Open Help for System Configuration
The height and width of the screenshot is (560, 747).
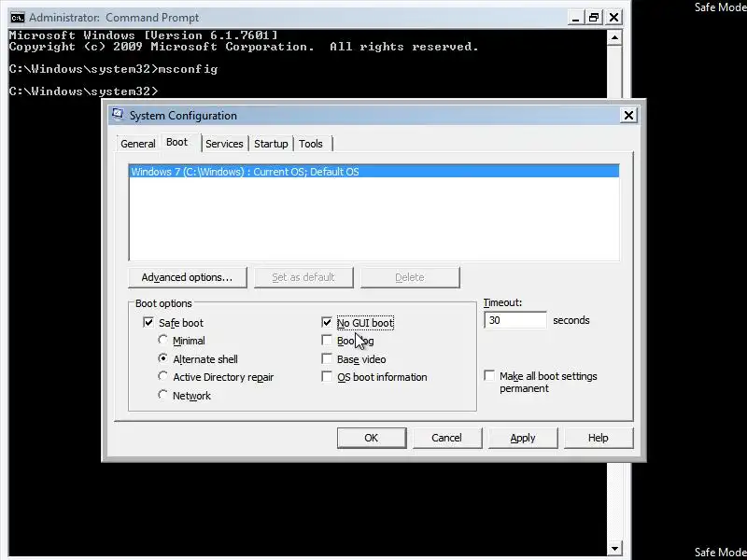tap(599, 438)
